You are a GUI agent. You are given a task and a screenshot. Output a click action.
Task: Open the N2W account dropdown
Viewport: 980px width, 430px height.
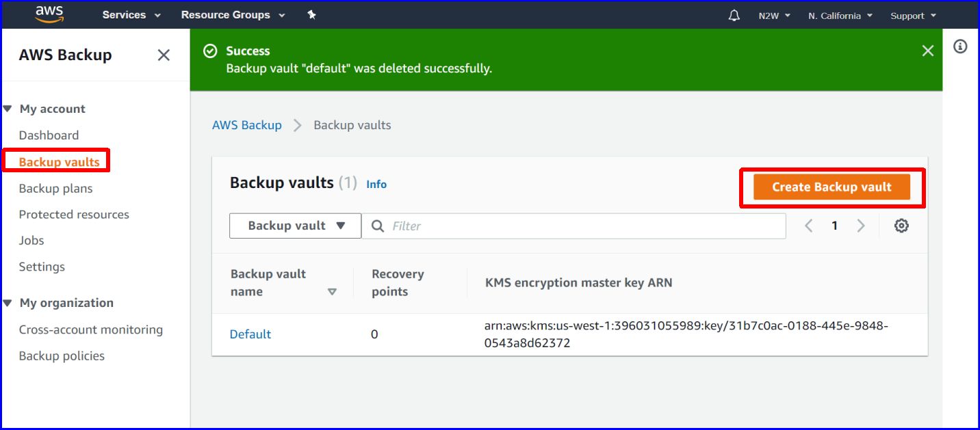774,16
